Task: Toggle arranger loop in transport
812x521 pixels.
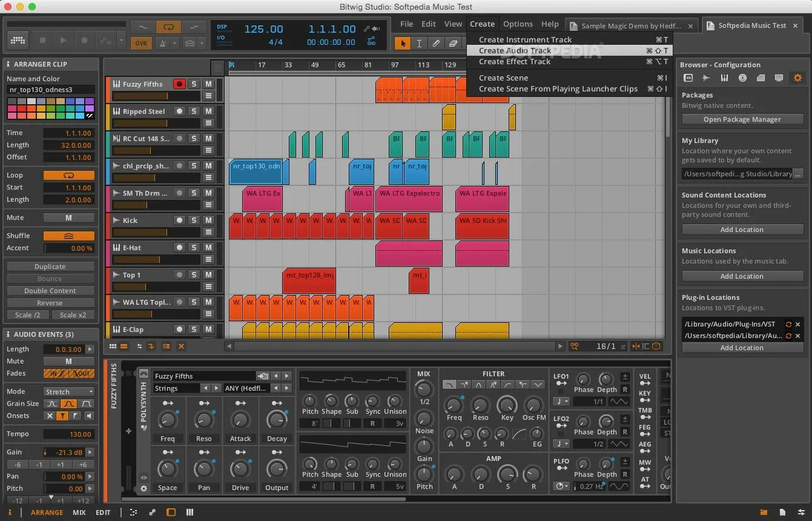Action: [168, 27]
